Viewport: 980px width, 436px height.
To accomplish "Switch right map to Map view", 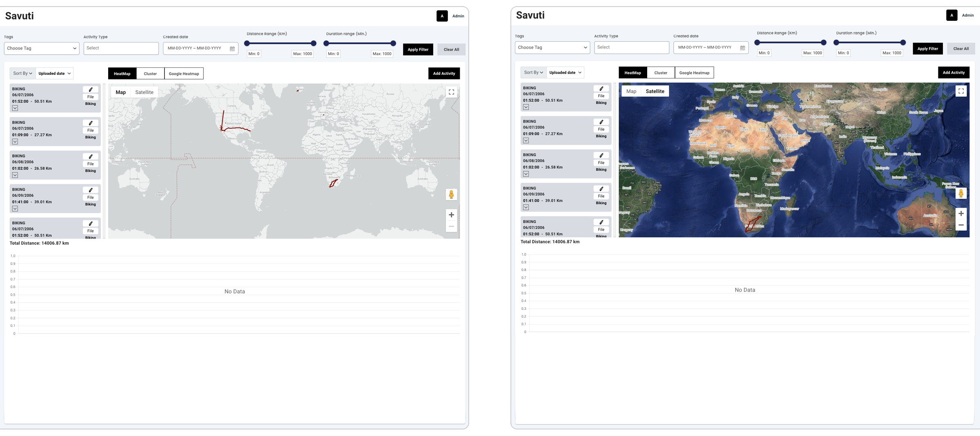I will coord(631,91).
